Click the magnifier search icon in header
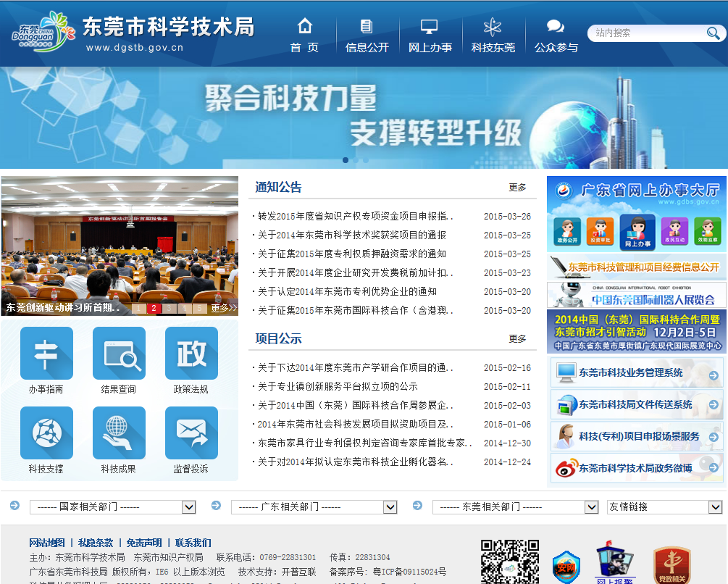The height and width of the screenshot is (584, 728). pyautogui.click(x=713, y=33)
